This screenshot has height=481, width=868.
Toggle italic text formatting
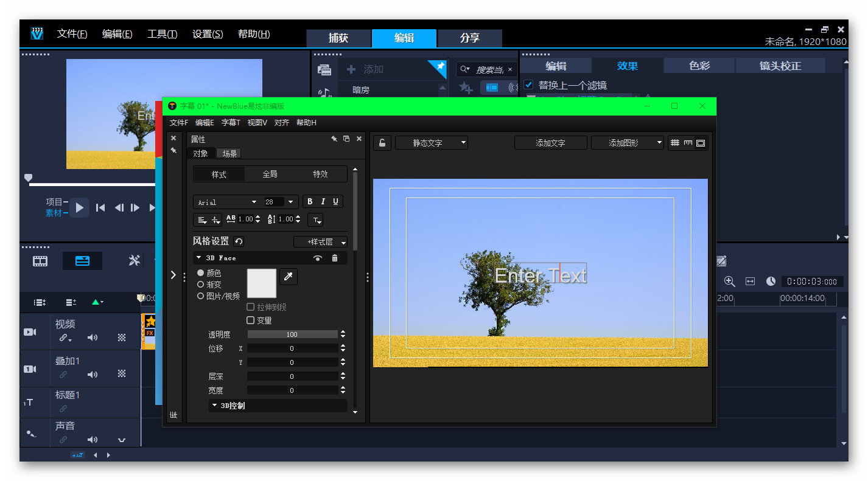[323, 202]
